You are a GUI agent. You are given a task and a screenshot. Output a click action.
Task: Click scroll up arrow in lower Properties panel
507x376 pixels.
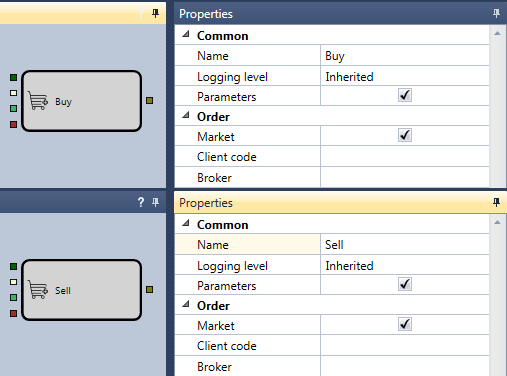(497, 222)
